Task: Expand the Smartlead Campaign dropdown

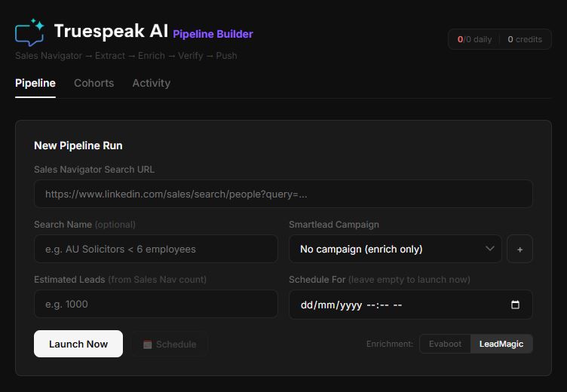Action: [x=395, y=250]
